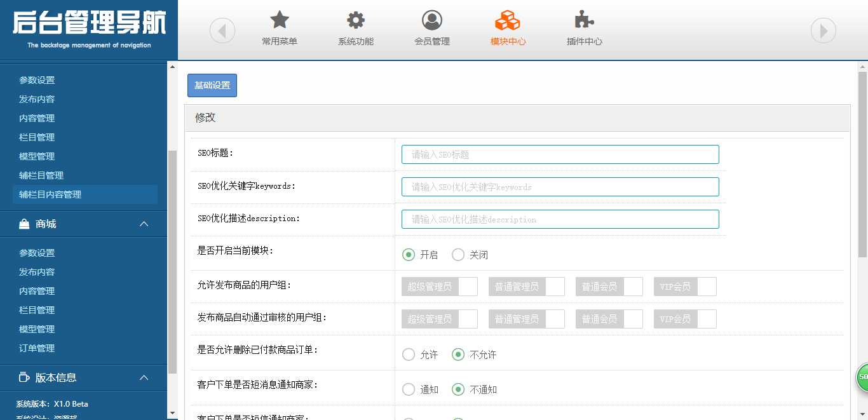Image resolution: width=868 pixels, height=420 pixels.
Task: Click the 商城 section header text
Action: point(46,224)
